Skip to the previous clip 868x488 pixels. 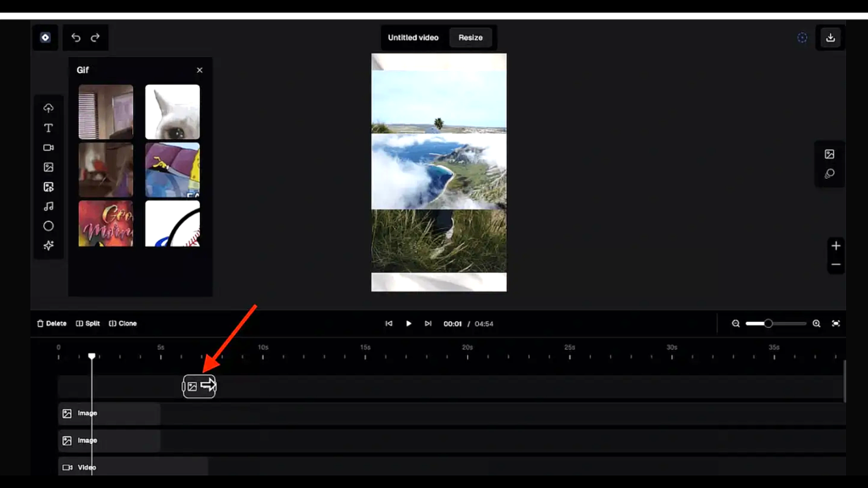coord(389,324)
